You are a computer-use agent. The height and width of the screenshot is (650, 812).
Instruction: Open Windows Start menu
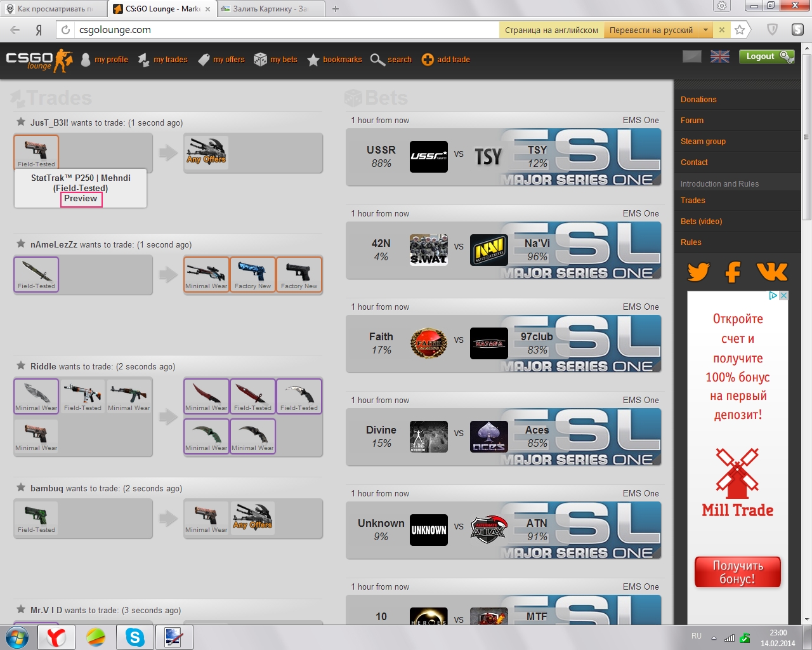17,637
